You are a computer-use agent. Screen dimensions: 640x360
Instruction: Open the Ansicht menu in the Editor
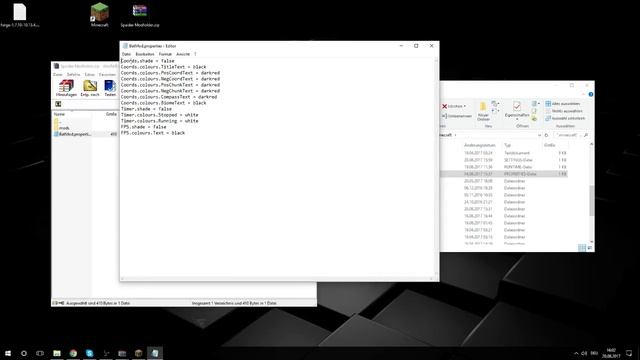pyautogui.click(x=183, y=54)
